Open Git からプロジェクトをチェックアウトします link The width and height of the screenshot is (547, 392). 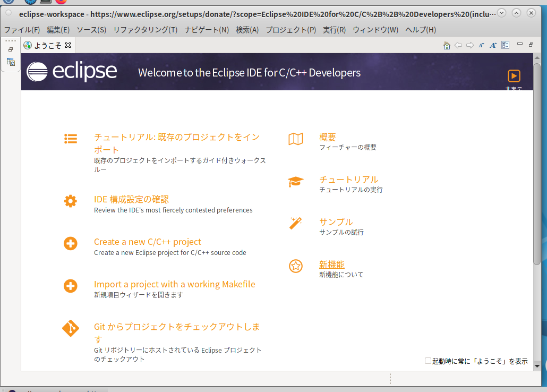[177, 333]
